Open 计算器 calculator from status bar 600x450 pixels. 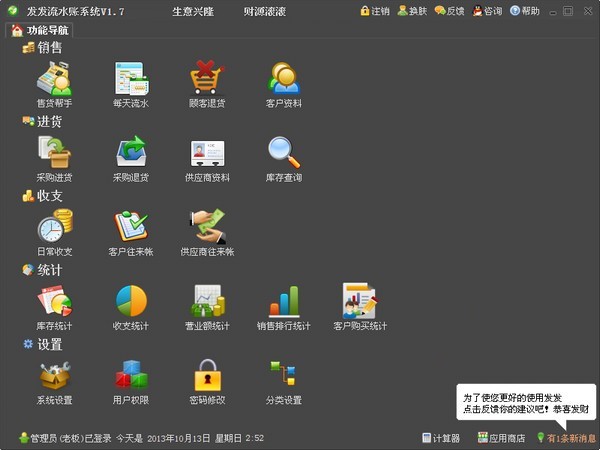(x=441, y=438)
